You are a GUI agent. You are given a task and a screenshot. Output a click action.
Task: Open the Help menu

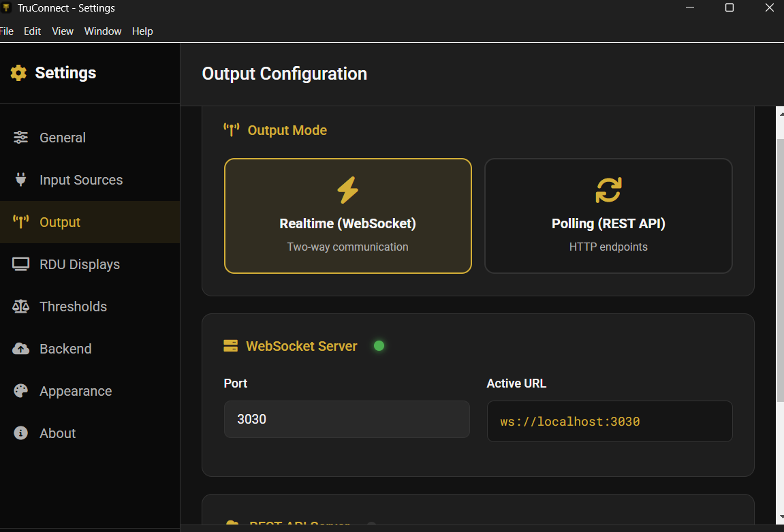pyautogui.click(x=142, y=31)
